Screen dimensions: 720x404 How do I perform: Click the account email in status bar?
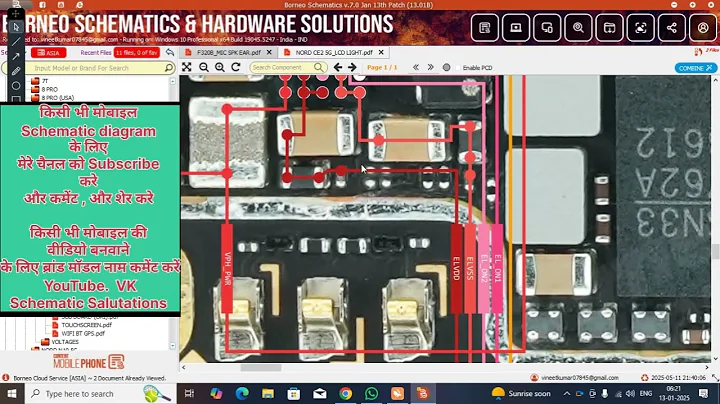pyautogui.click(x=579, y=378)
